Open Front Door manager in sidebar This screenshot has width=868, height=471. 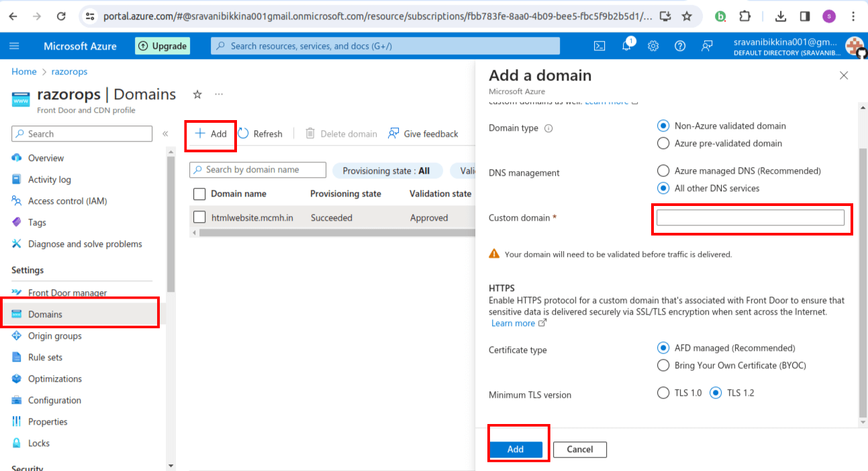pyautogui.click(x=67, y=293)
